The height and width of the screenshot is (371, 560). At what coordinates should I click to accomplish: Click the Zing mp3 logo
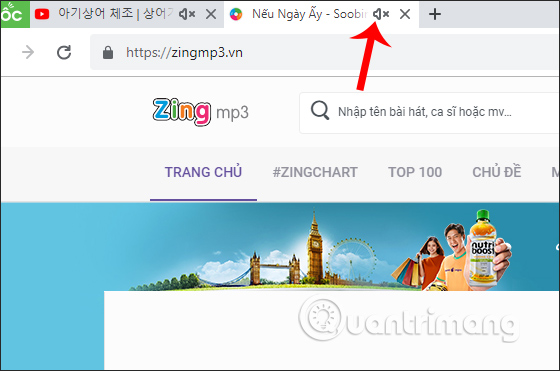[x=200, y=111]
